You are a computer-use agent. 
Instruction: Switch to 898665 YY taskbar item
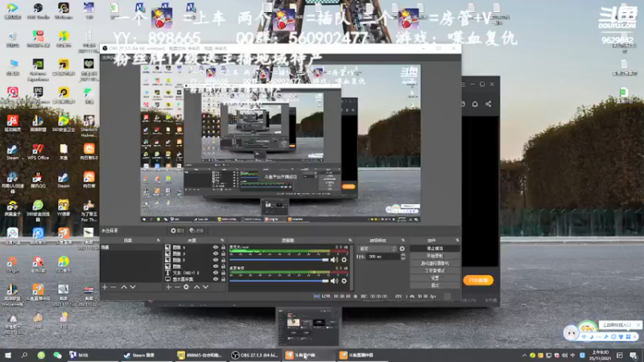click(201, 355)
